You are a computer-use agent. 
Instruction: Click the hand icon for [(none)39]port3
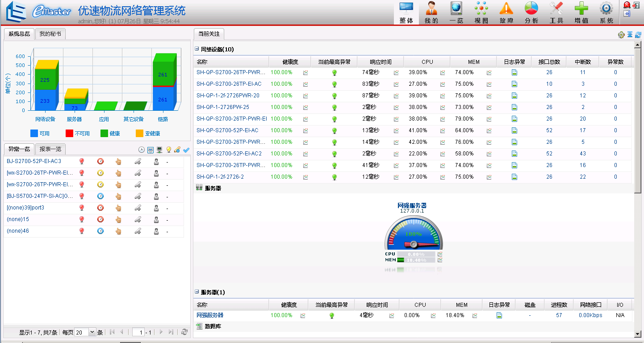[x=119, y=208]
